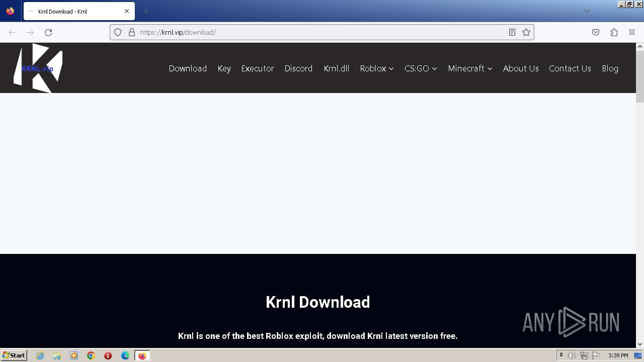
Task: Open the Extensions puzzle icon
Action: [614, 32]
